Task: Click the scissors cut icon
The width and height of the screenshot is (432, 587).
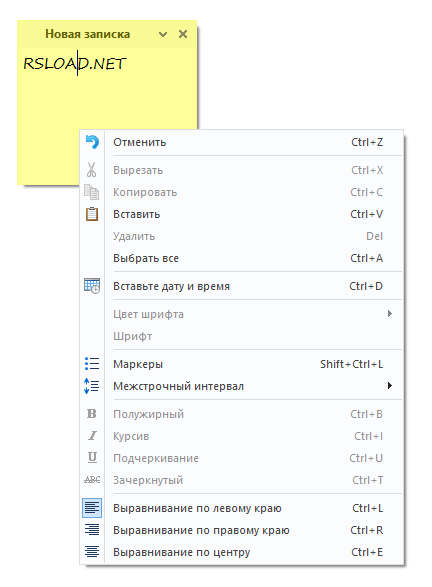Action: click(x=91, y=170)
